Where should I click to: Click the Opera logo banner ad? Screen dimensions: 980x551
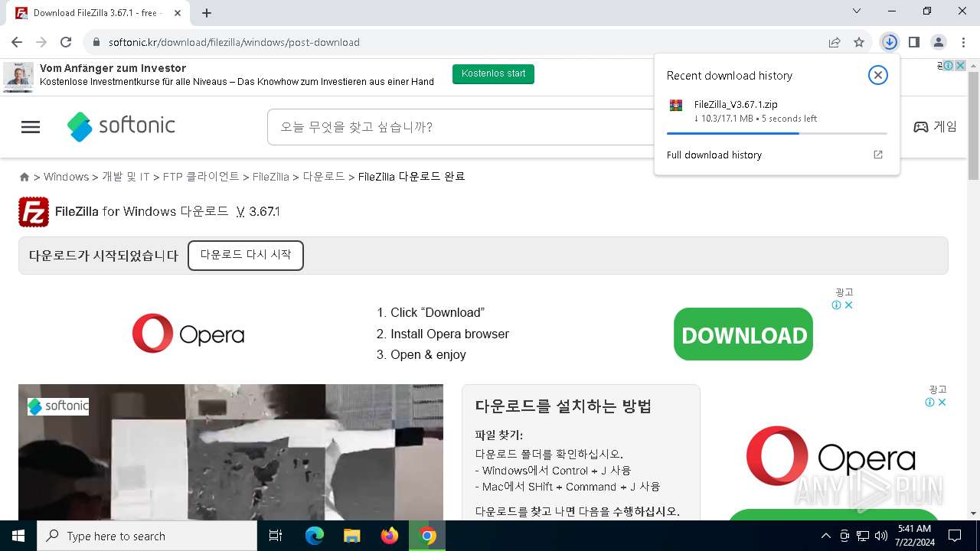pos(188,334)
